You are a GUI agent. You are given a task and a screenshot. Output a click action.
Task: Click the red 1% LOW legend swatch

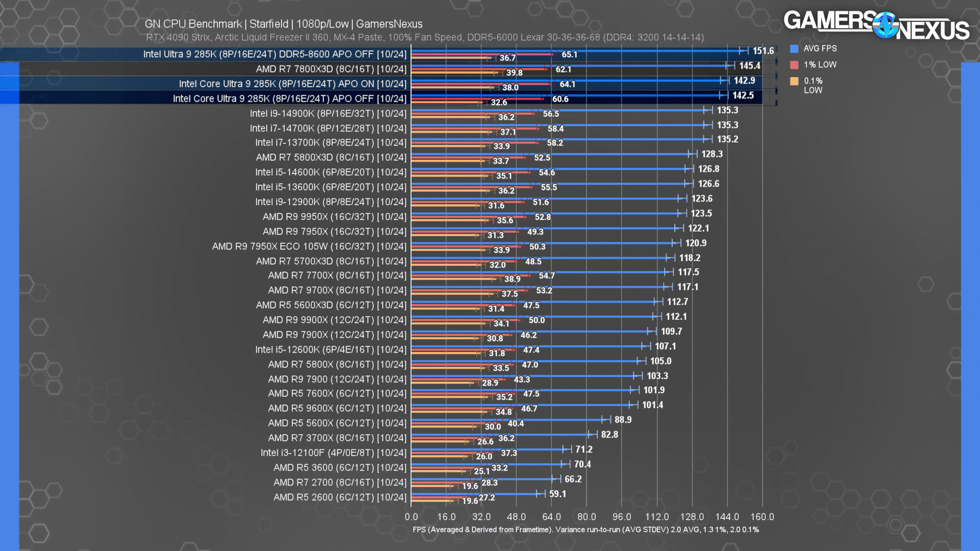click(x=794, y=65)
